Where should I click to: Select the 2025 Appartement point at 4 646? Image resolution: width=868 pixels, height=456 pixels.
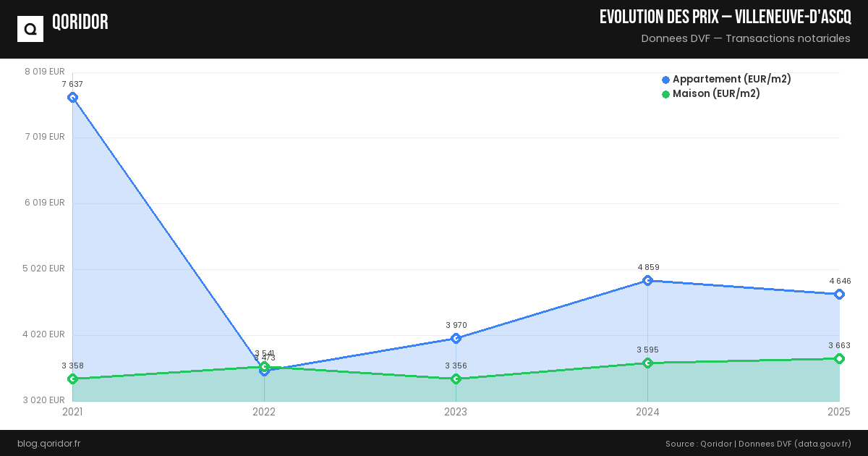click(839, 295)
